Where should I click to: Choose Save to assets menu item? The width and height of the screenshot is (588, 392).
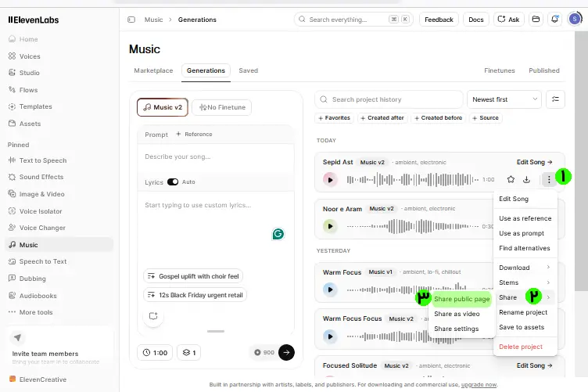tap(525, 327)
